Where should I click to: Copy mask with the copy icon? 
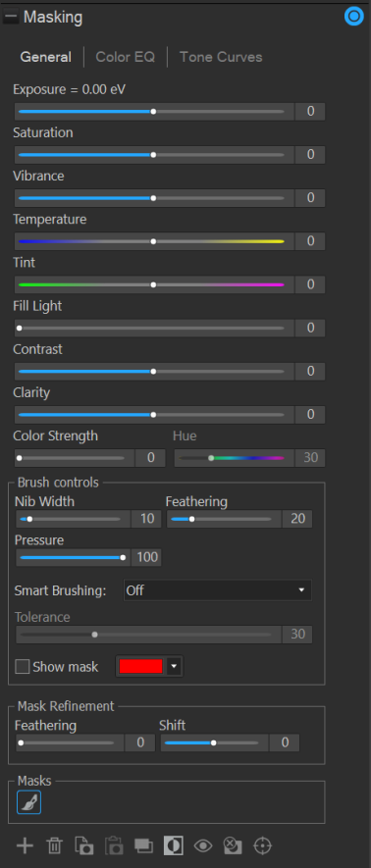pos(84,845)
